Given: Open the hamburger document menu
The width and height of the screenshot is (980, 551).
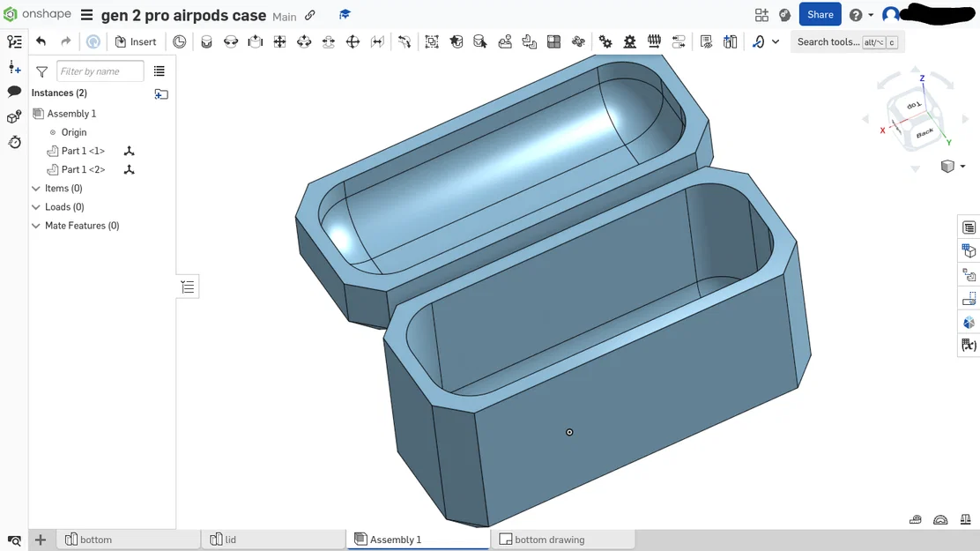Looking at the screenshot, I should pyautogui.click(x=87, y=15).
